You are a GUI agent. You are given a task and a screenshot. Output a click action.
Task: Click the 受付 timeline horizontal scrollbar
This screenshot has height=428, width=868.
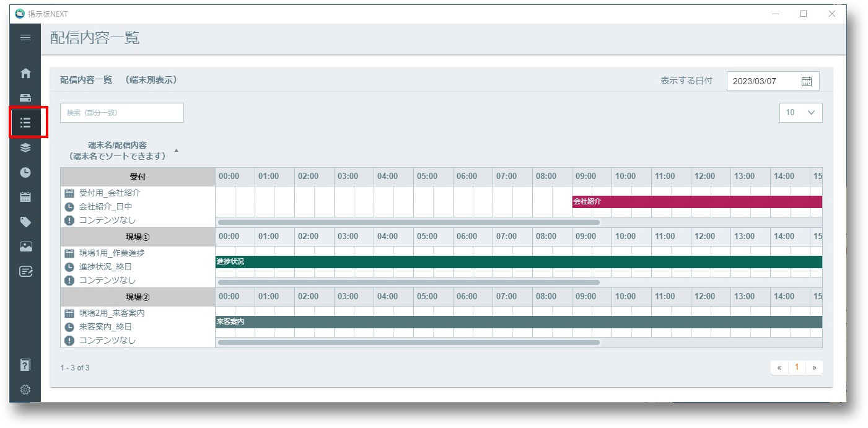409,222
